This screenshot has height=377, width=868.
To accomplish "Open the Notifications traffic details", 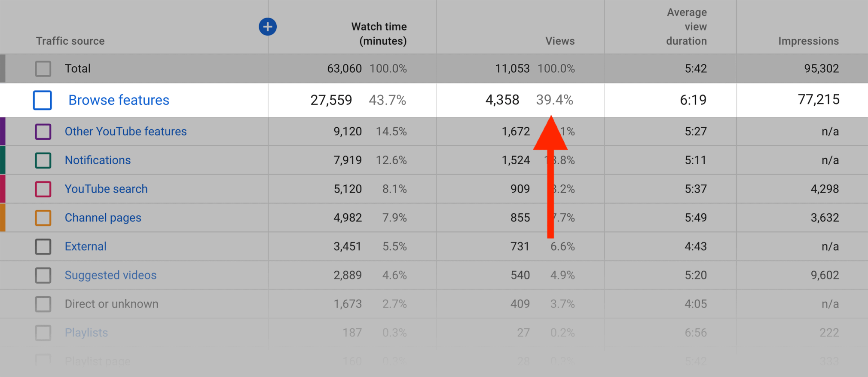I will (x=98, y=160).
